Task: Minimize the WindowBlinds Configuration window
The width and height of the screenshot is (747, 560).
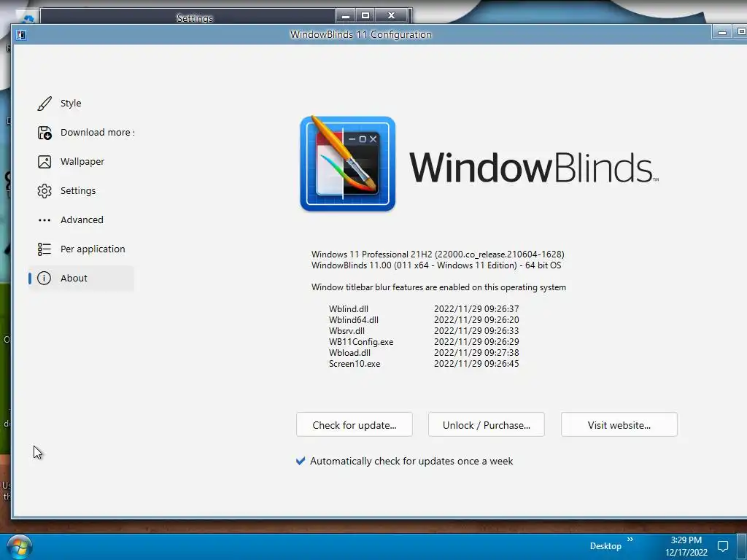Action: pos(722,32)
